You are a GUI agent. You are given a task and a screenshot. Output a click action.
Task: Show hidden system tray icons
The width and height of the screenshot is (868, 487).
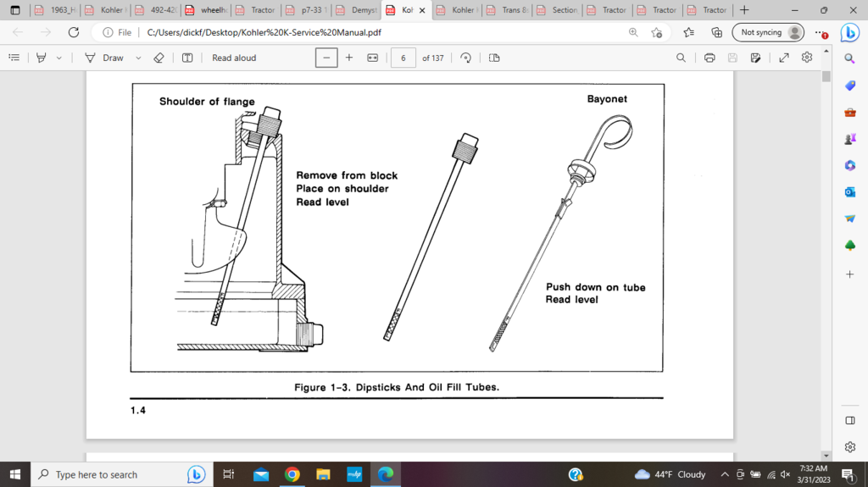725,474
